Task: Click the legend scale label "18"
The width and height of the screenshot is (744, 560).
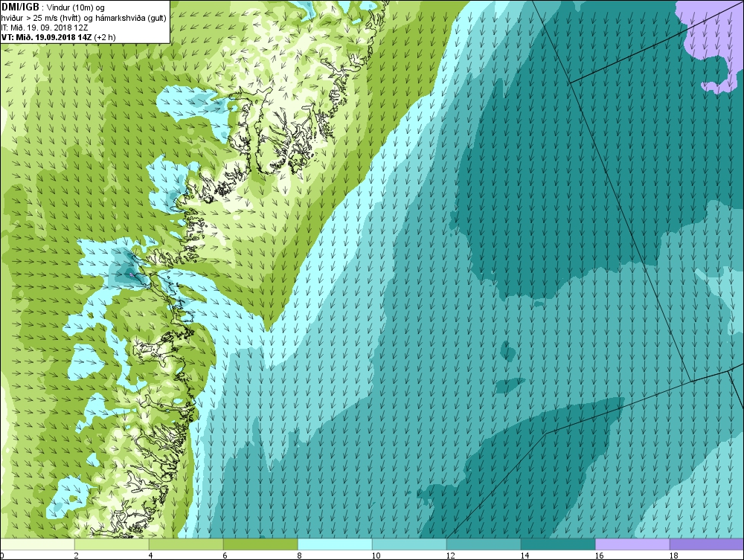Action: click(674, 556)
